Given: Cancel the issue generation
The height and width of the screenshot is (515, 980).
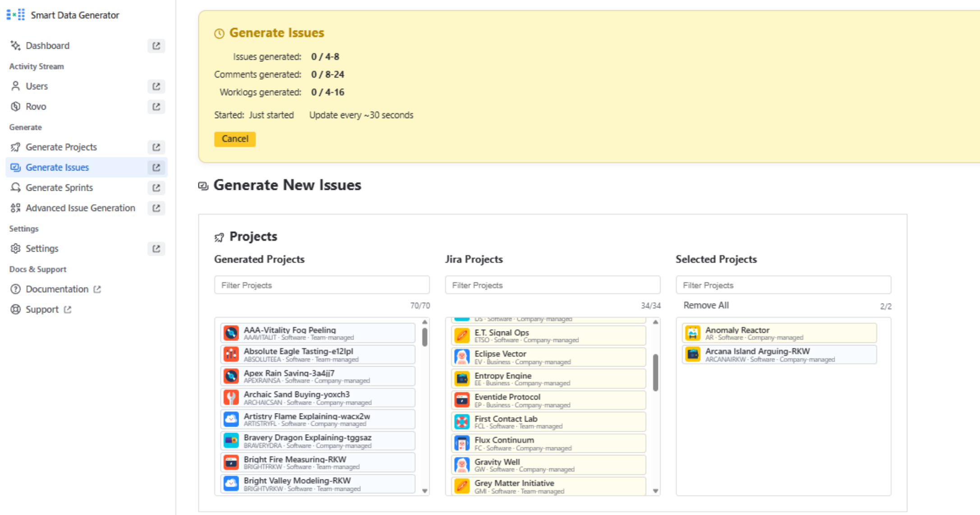Looking at the screenshot, I should pyautogui.click(x=235, y=139).
